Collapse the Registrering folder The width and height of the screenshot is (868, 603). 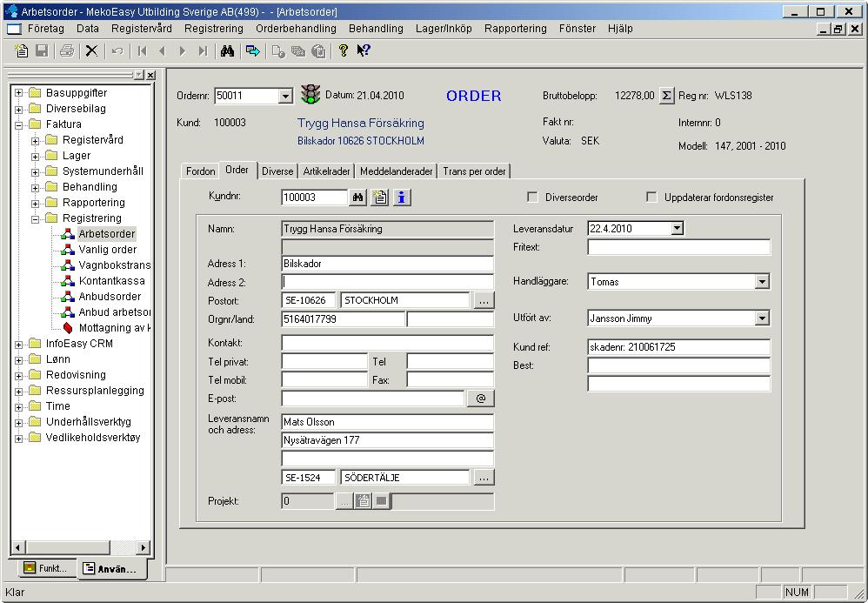click(35, 218)
